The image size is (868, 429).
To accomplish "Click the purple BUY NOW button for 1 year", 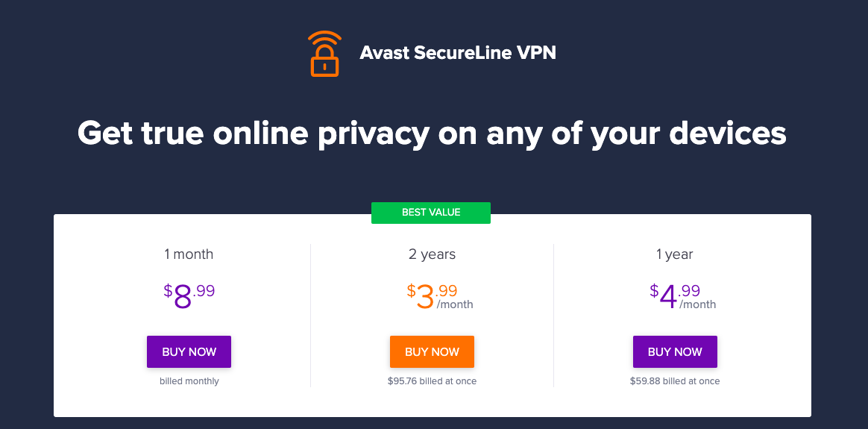I will 675,351.
